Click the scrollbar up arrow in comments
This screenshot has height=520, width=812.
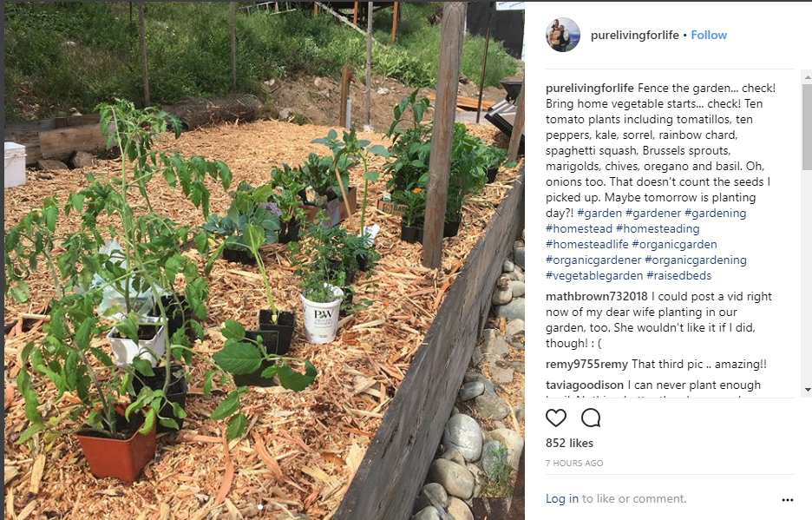(807, 77)
